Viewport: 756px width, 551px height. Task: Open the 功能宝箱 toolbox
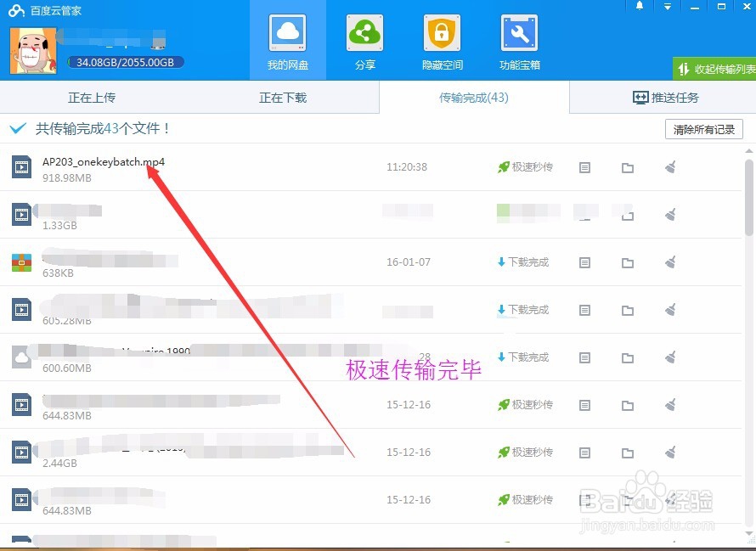click(519, 42)
